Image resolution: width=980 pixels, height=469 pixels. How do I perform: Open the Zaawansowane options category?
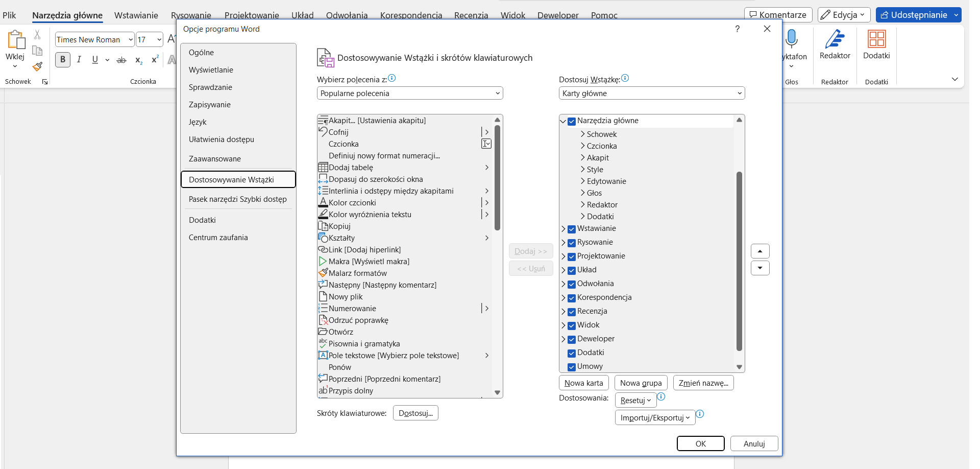click(x=215, y=159)
